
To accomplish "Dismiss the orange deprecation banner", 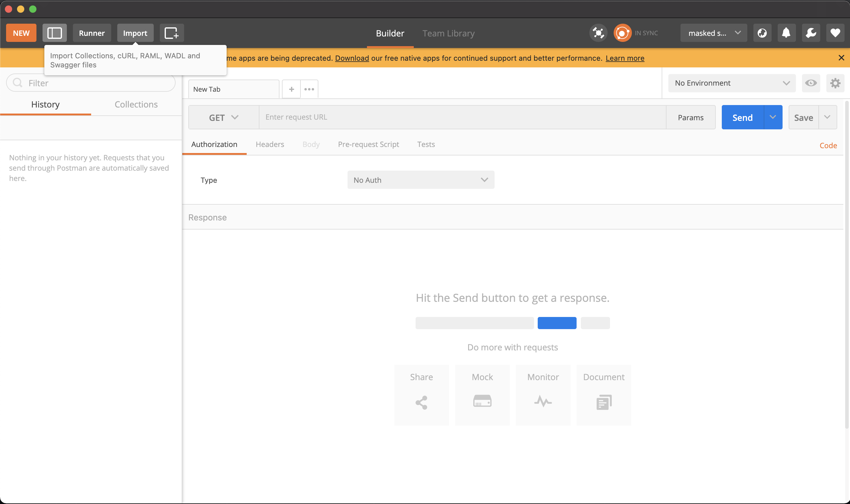I will (x=841, y=58).
